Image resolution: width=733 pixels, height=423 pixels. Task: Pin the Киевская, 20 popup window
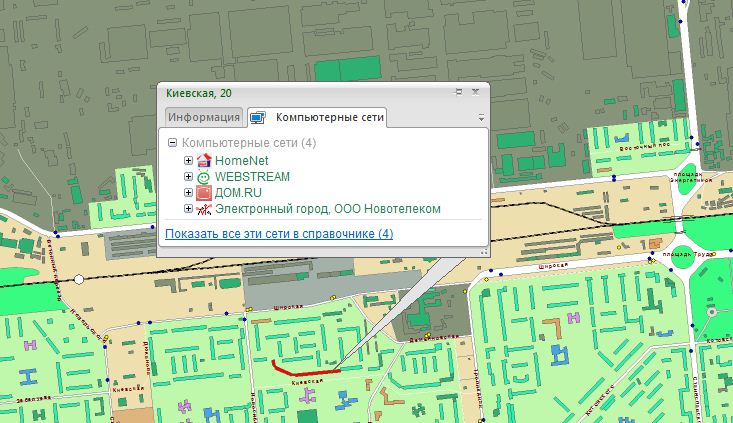click(459, 92)
